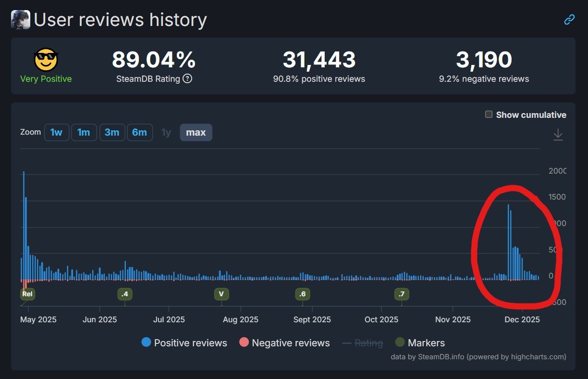Download chart data with the arrow icon

(x=558, y=134)
